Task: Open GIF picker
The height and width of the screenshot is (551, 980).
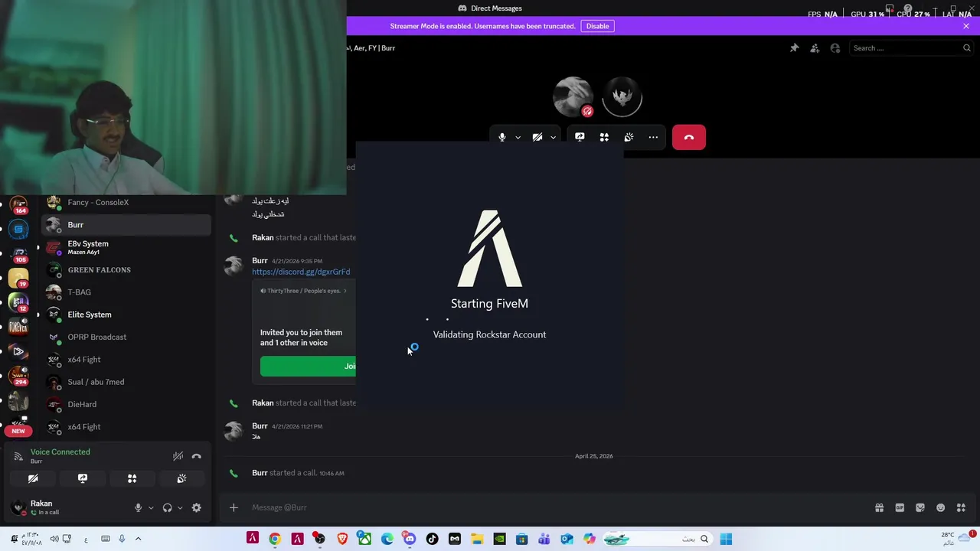Action: (x=900, y=507)
